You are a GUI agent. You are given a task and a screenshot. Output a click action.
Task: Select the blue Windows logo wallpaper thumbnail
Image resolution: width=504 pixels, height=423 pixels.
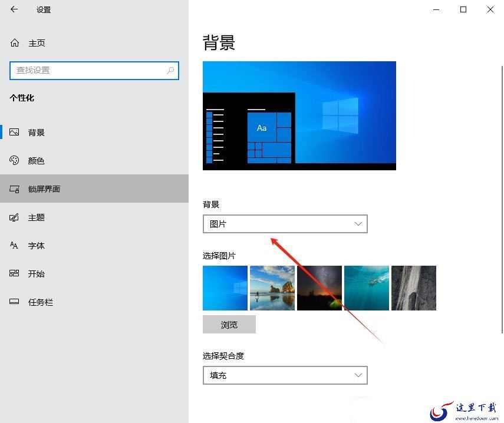pos(225,287)
